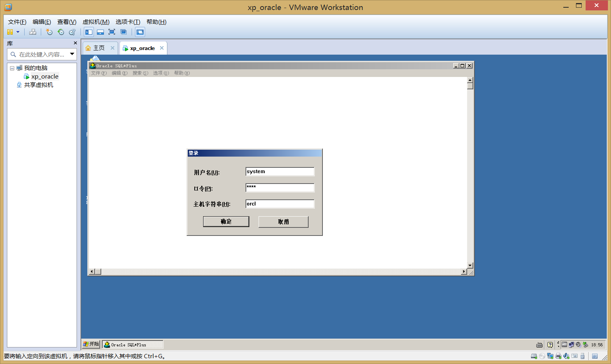The image size is (611, 364).
Task: Open the 选项卡(T) menu
Action: point(128,22)
